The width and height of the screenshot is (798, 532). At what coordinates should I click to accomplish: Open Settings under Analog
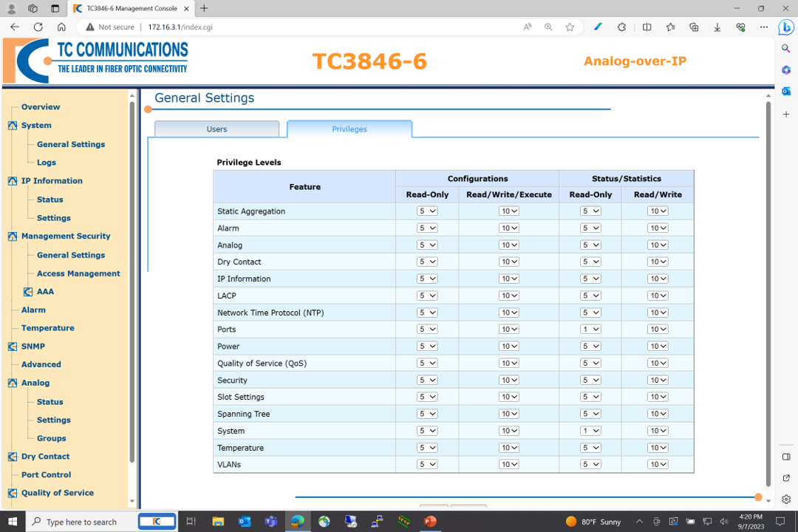click(53, 420)
